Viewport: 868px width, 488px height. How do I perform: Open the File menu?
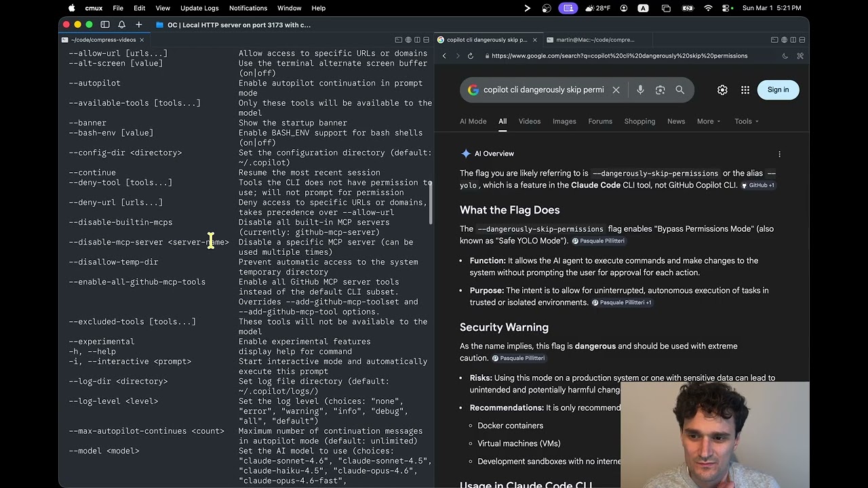tap(118, 8)
